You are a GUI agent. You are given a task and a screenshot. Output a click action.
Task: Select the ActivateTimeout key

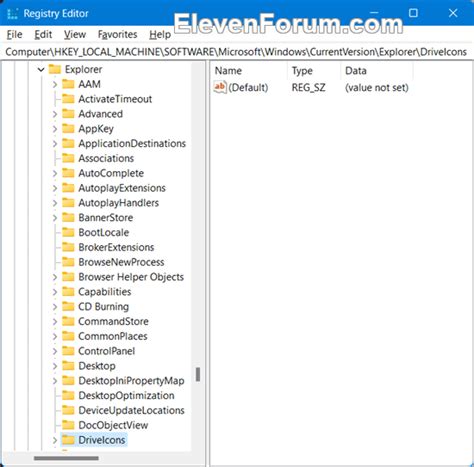[115, 99]
